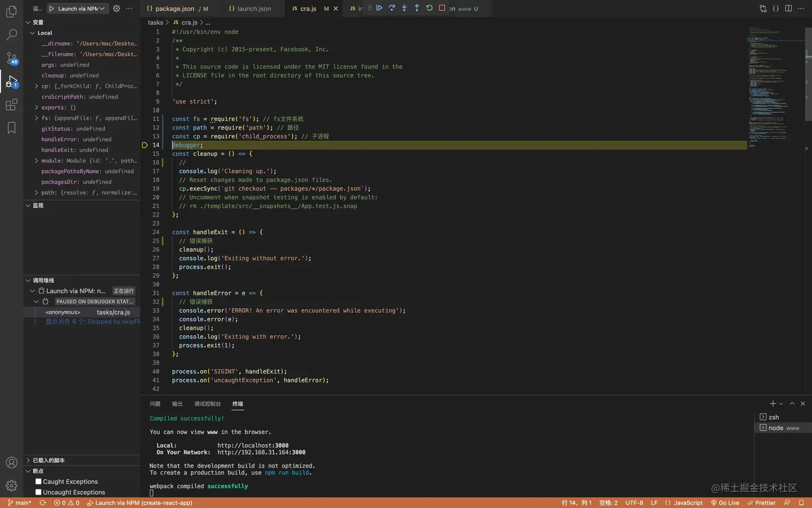Expand the path variable
The width and height of the screenshot is (812, 508).
tap(37, 192)
